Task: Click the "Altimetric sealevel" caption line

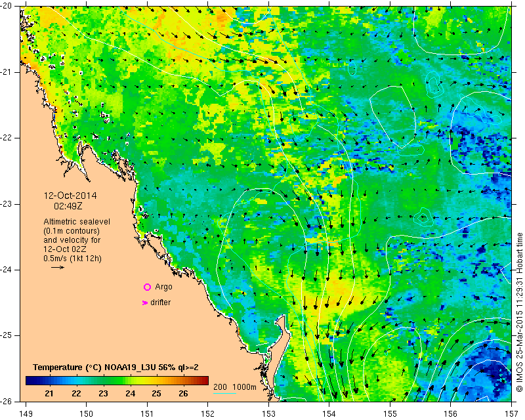Action: [x=77, y=222]
